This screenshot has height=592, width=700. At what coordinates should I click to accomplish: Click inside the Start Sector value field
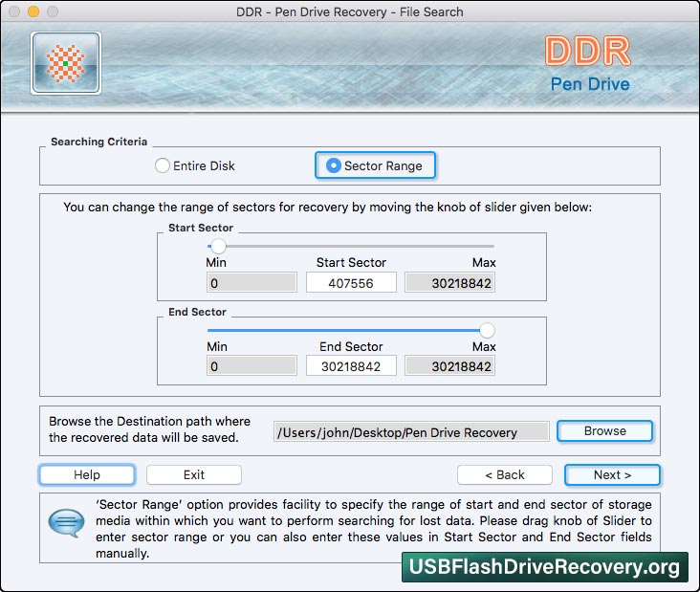351,283
